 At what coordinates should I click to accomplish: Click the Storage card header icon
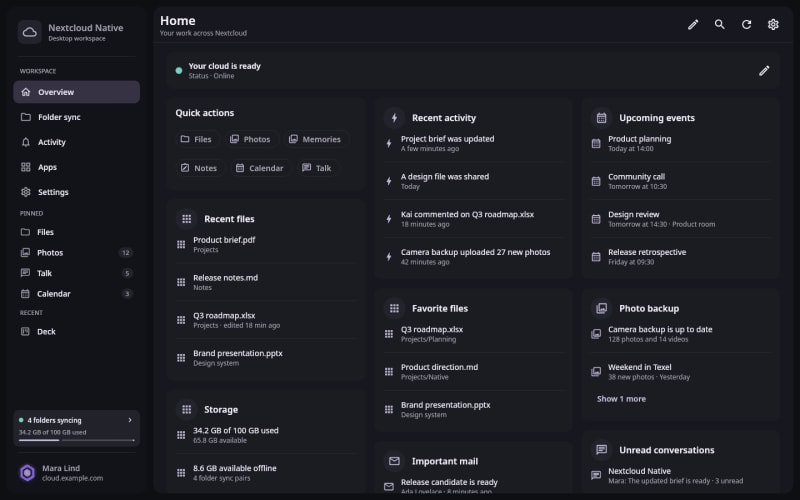[x=187, y=409]
